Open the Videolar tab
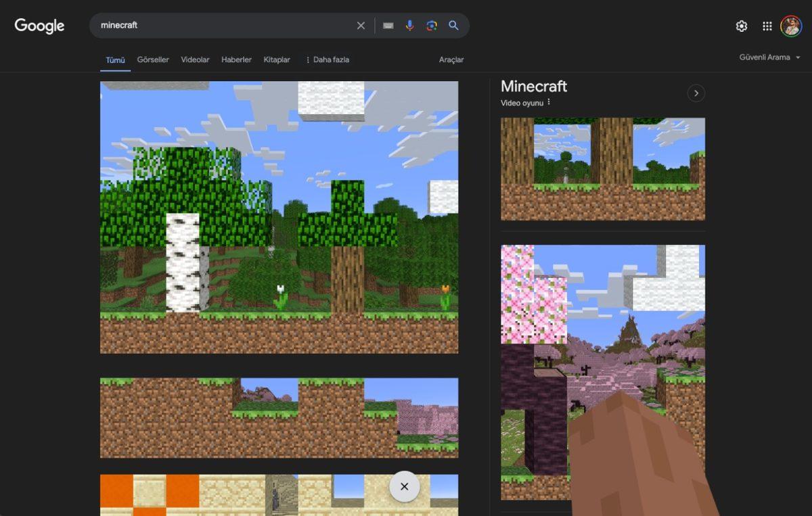This screenshot has height=516, width=812. 195,60
